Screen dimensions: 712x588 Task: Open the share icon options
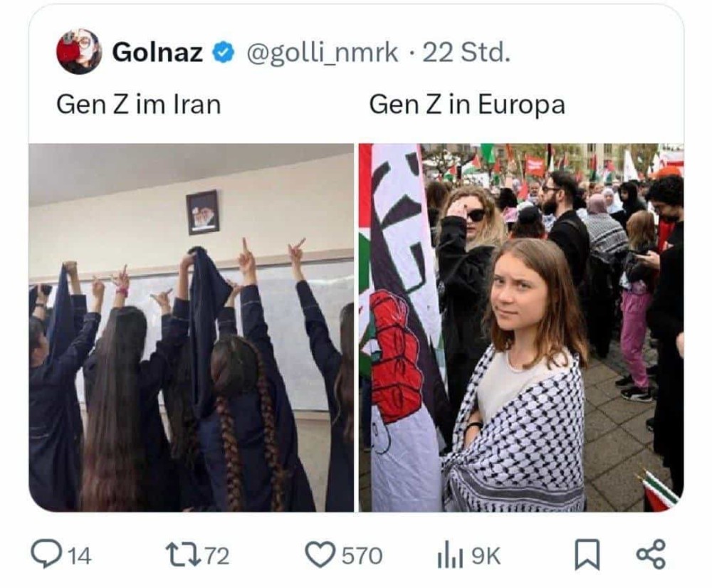tap(651, 555)
